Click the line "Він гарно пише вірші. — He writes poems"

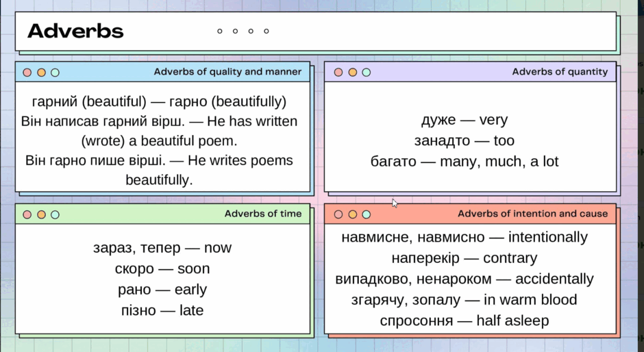pos(159,160)
